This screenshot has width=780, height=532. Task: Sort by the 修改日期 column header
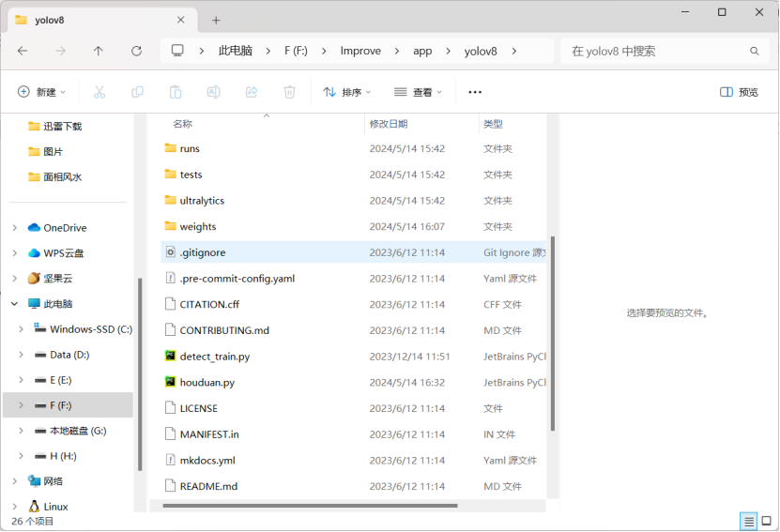pyautogui.click(x=389, y=124)
